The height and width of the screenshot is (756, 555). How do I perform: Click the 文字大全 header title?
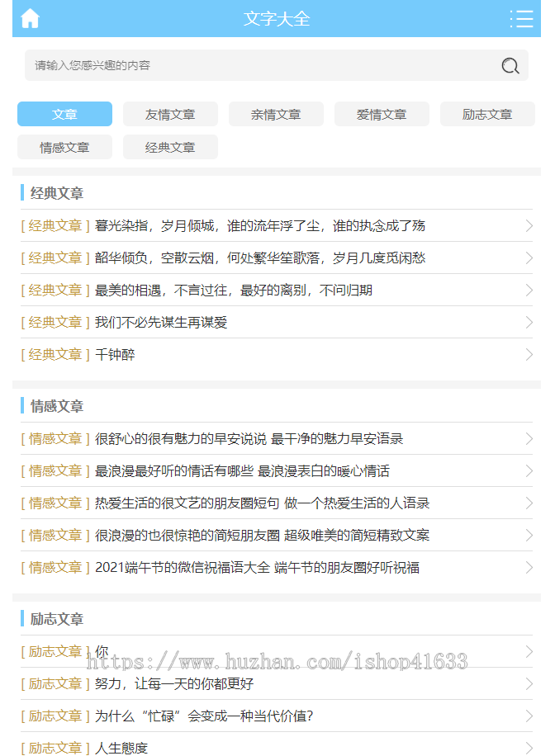click(277, 19)
